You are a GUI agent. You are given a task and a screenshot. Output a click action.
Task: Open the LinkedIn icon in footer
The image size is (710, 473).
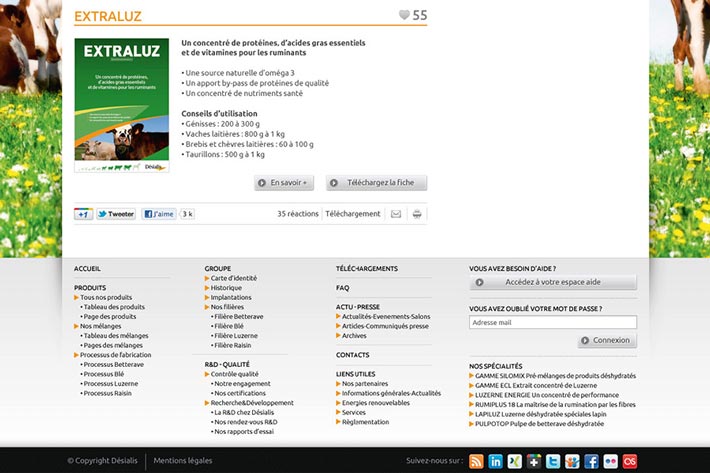coord(495,461)
